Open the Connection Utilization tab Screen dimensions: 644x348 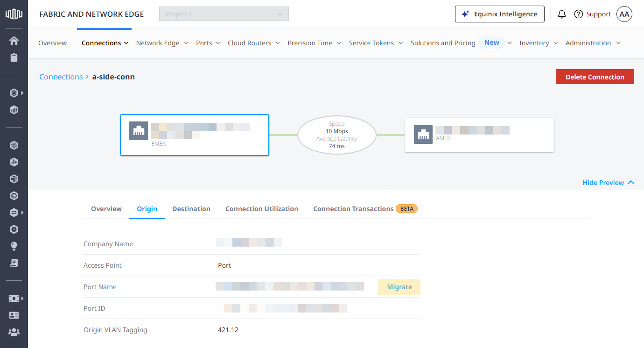(x=262, y=209)
